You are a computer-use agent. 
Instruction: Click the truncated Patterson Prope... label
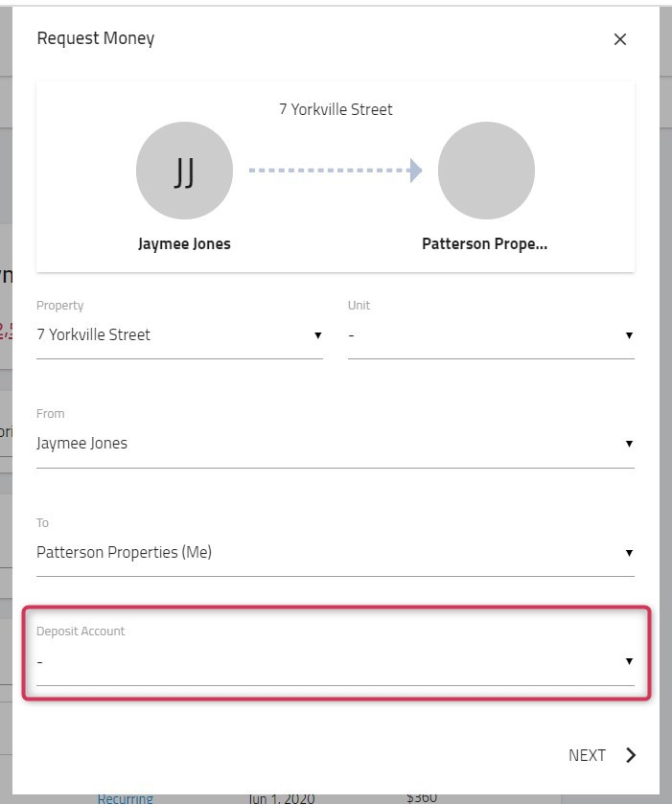coord(485,243)
